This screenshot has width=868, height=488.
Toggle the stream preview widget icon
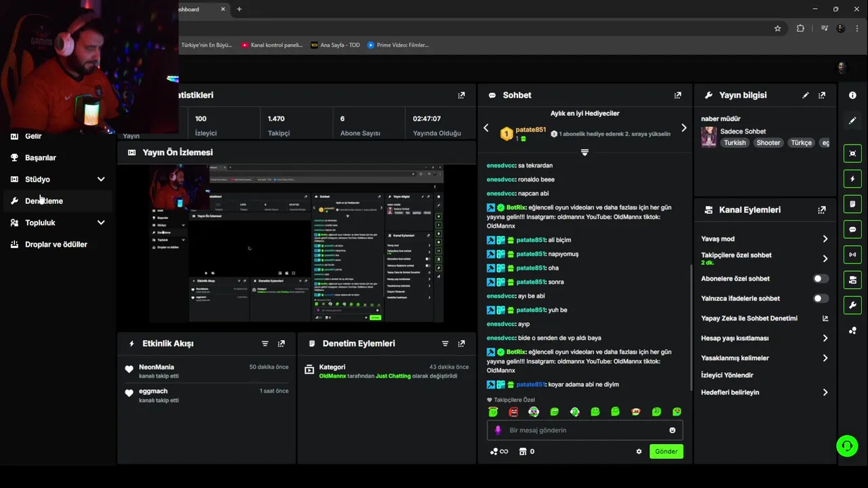852,153
